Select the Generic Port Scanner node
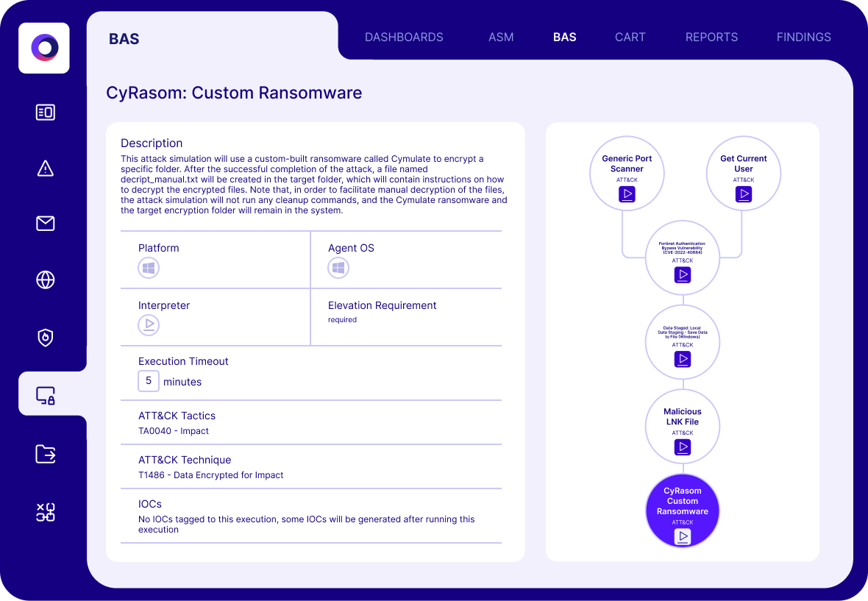868x601 pixels. point(627,173)
